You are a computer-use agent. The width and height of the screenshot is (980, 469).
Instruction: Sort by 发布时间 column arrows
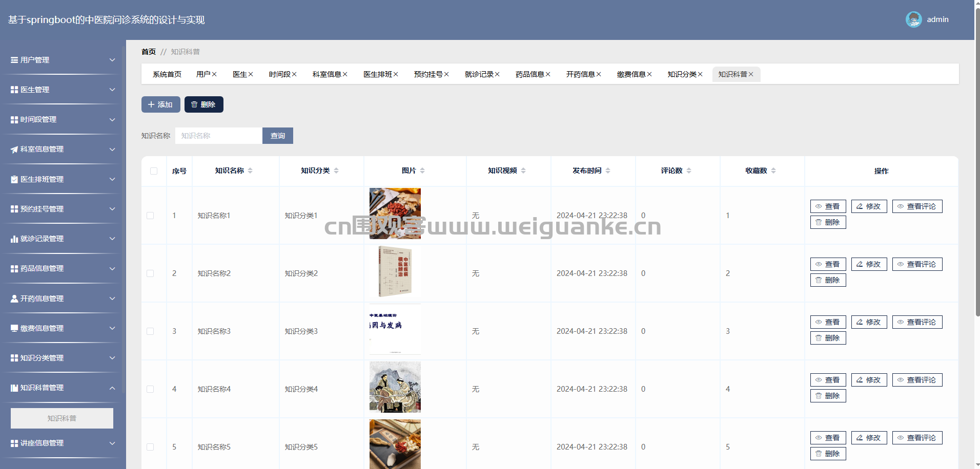tap(608, 170)
